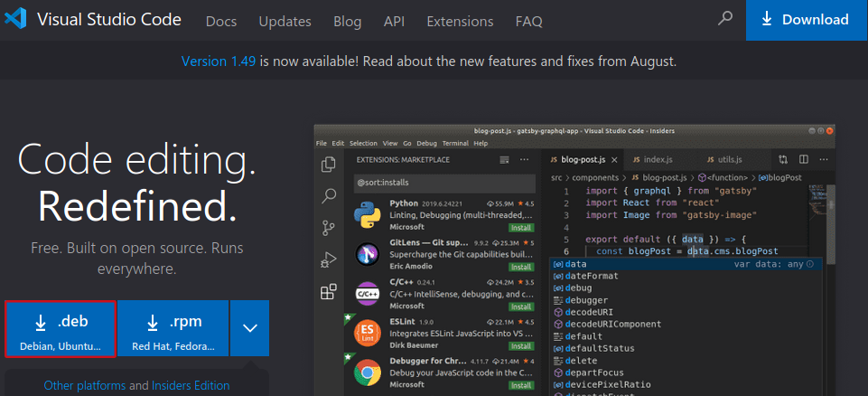Open the Selection menu in editor preview
This screenshot has width=868, height=396.
[x=363, y=143]
